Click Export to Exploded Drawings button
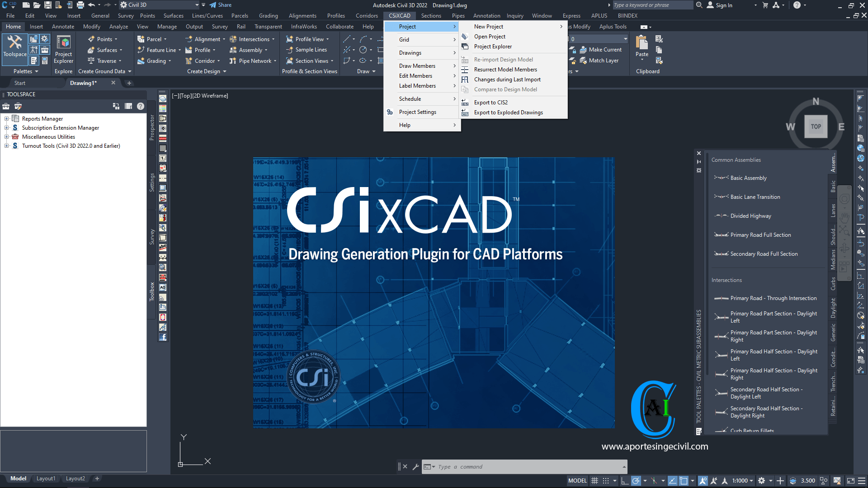Viewport: 868px width, 488px height. 509,113
